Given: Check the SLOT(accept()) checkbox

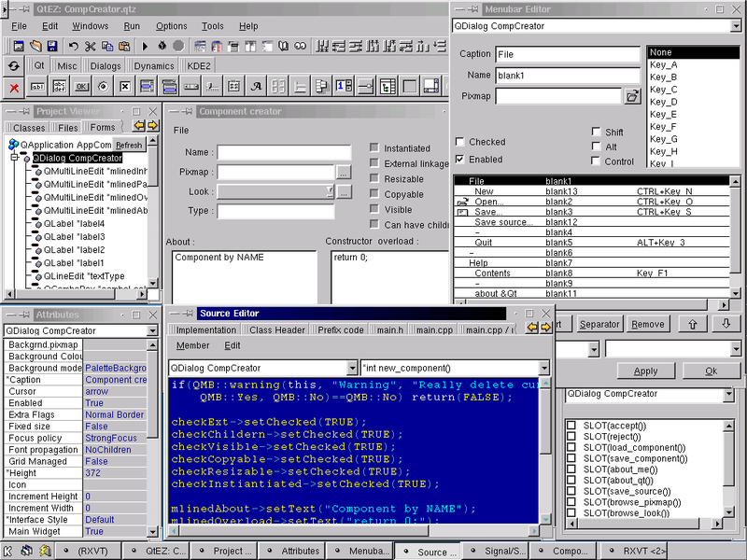Looking at the screenshot, I should click(x=571, y=426).
